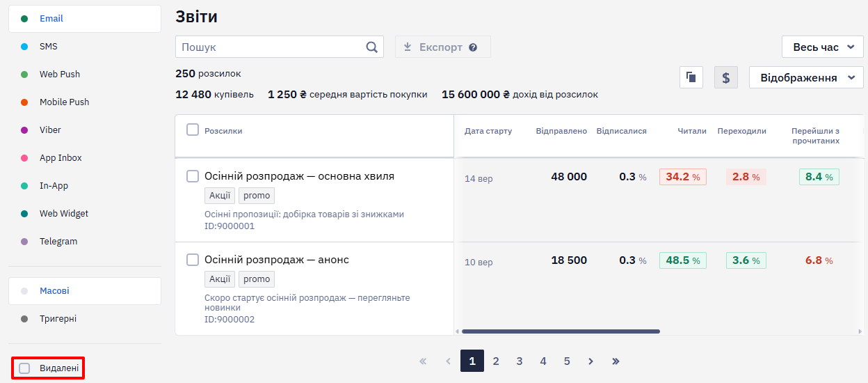The width and height of the screenshot is (868, 383).
Task: Click the orange dot beside Mobile Push
Action: (x=24, y=102)
